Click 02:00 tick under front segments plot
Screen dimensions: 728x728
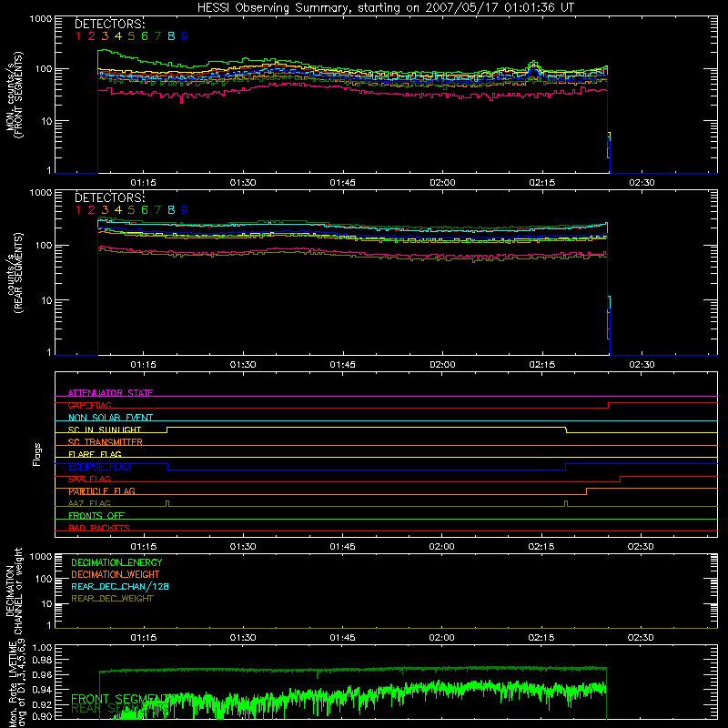(442, 183)
